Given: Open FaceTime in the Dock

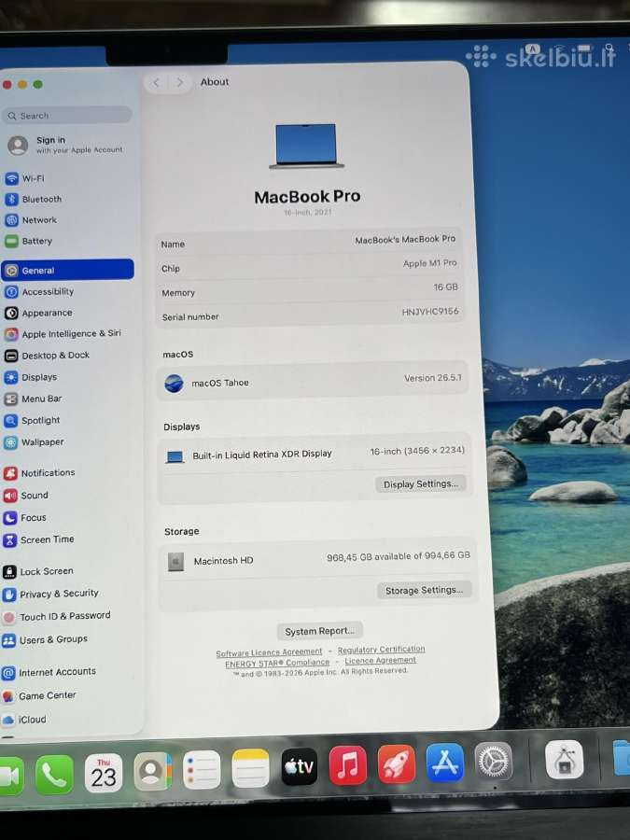Looking at the screenshot, I should [10, 777].
